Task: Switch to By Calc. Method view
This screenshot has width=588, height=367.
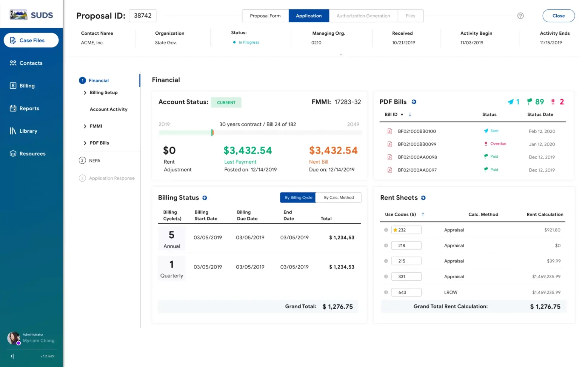Action: 338,197
